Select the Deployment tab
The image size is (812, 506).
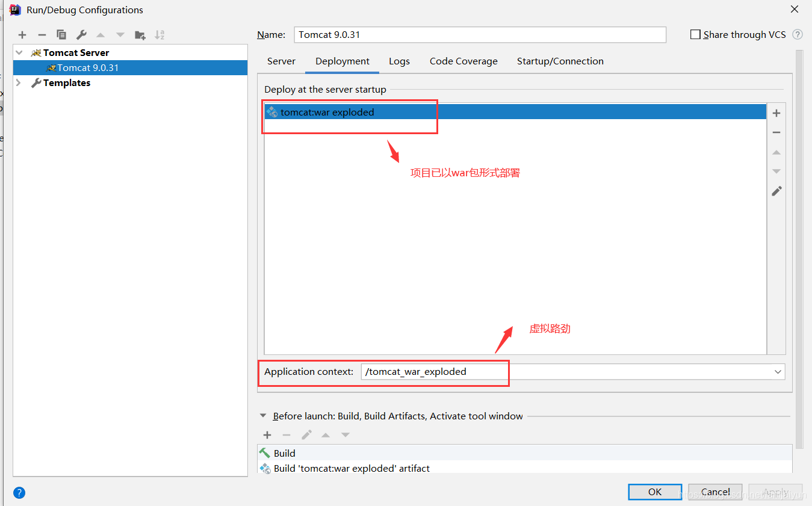coord(342,61)
